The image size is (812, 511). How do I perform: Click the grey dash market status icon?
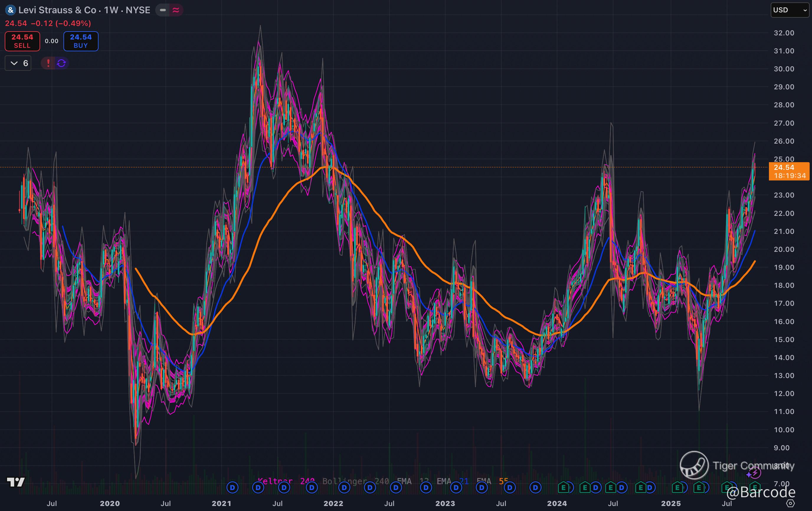163,10
